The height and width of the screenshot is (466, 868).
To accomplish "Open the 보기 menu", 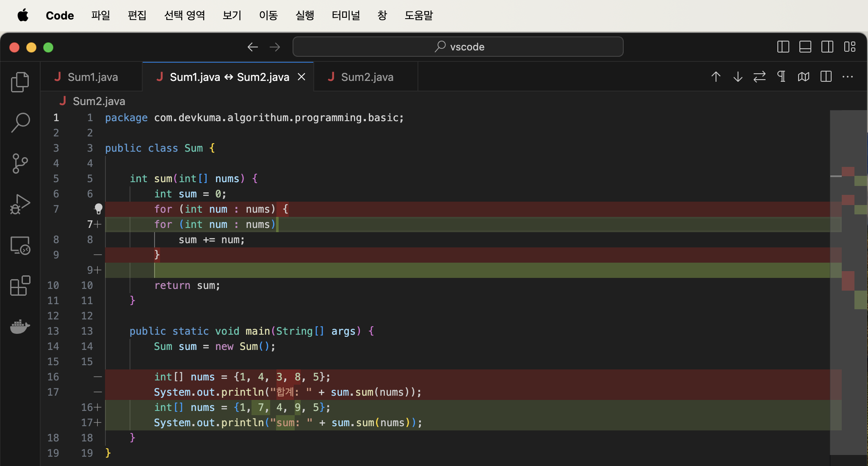I will (232, 16).
